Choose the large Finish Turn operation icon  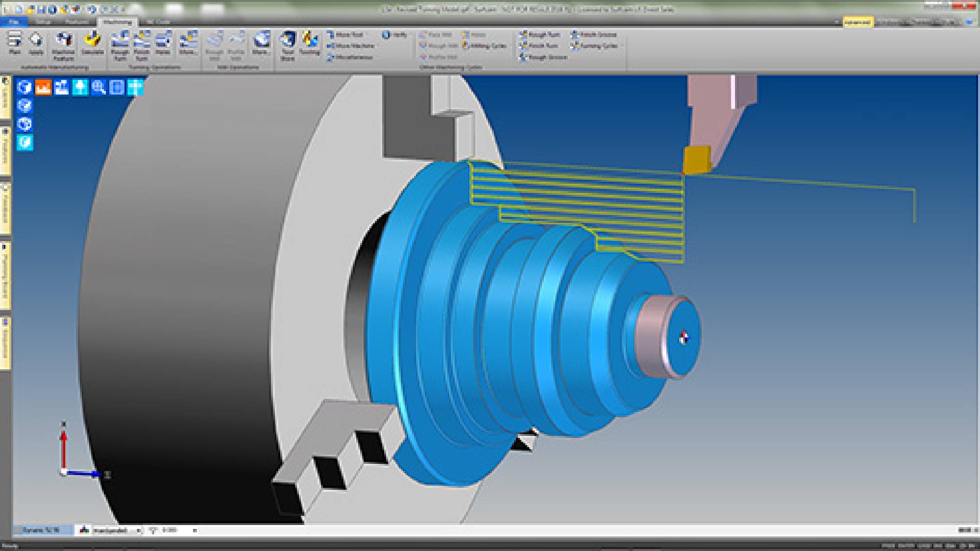tap(142, 45)
